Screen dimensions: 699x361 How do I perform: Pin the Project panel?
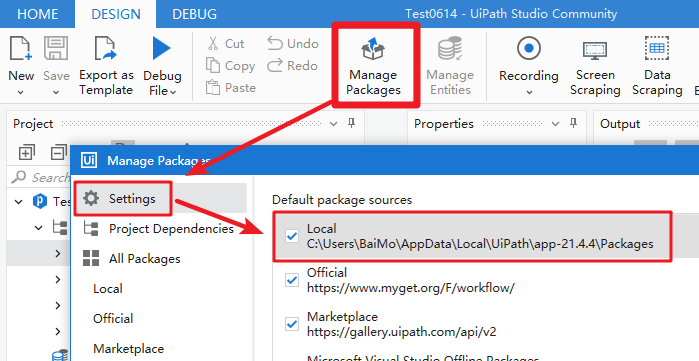(352, 123)
